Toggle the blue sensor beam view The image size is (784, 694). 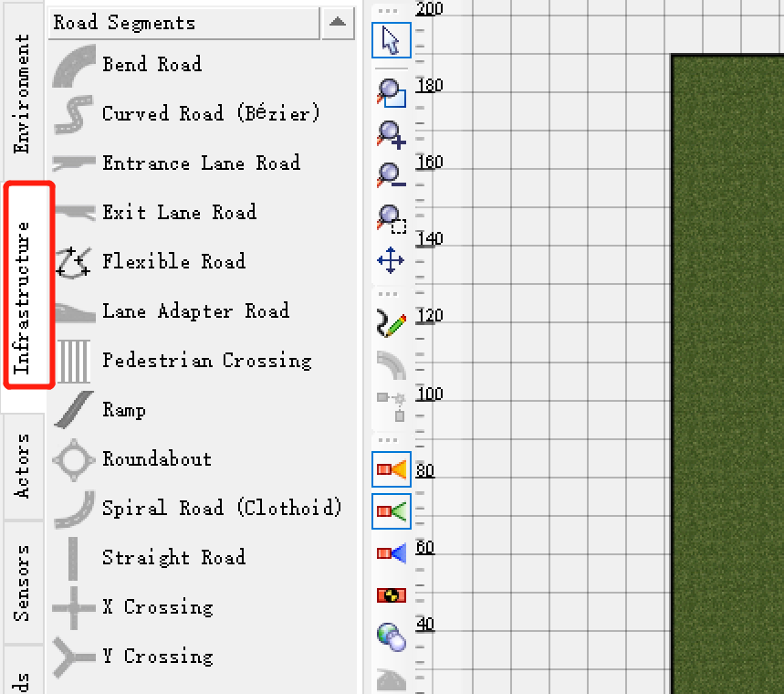tap(391, 553)
